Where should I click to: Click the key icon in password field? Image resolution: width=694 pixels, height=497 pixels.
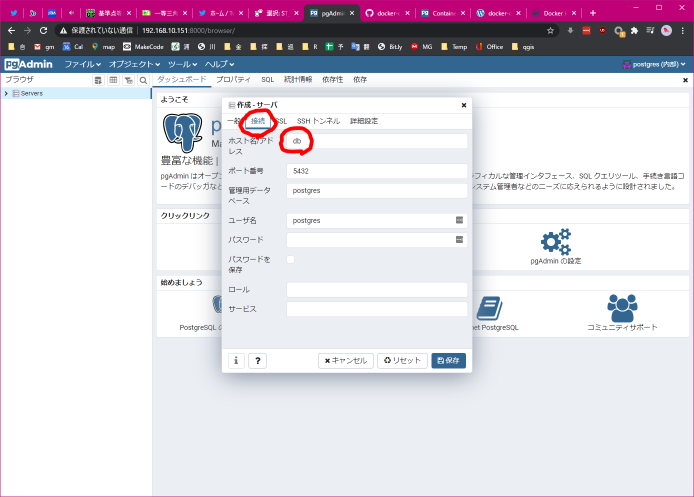tap(460, 240)
